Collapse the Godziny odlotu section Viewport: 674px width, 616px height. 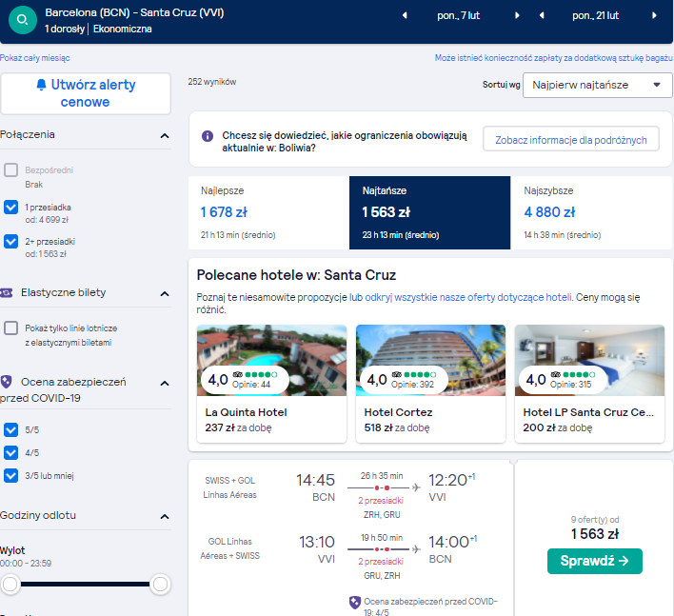[165, 516]
